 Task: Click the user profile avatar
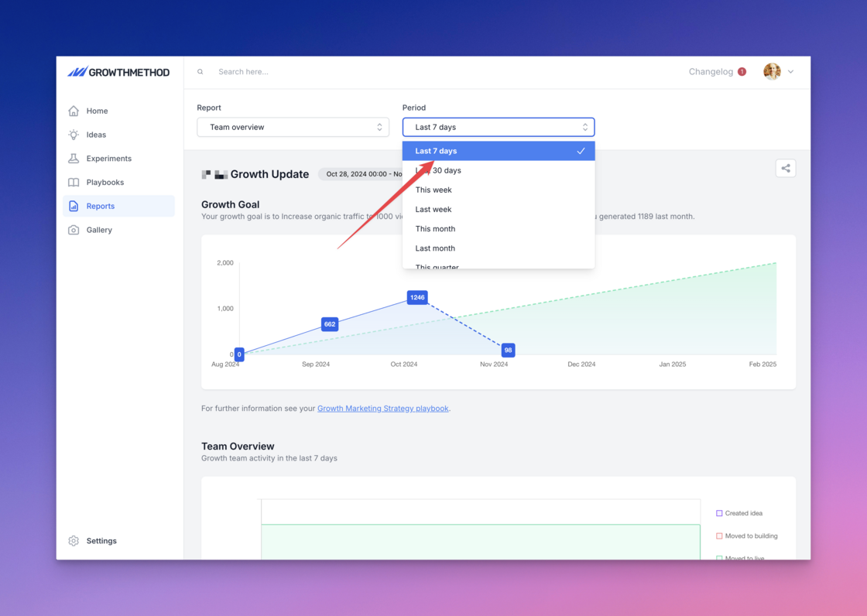772,71
